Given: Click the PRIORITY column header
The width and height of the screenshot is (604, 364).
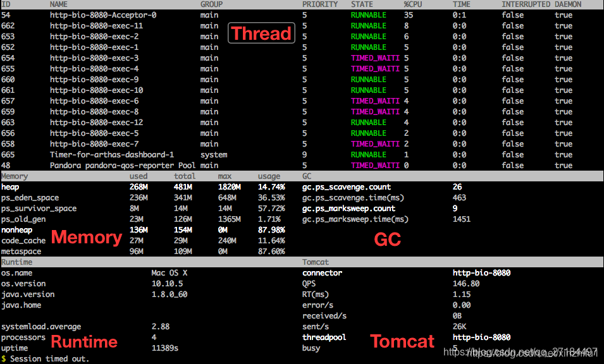Looking at the screenshot, I should click(320, 4).
